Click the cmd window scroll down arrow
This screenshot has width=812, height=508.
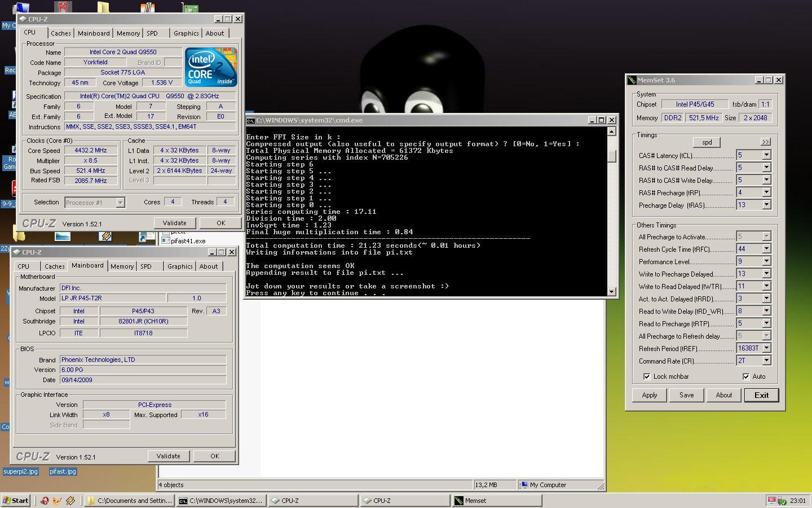point(612,292)
